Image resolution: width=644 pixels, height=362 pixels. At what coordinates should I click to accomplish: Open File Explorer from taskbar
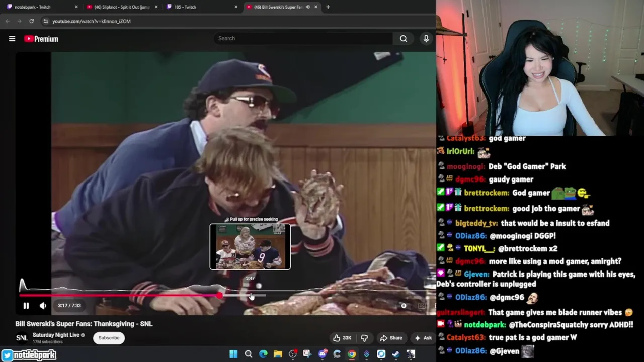coord(278,354)
